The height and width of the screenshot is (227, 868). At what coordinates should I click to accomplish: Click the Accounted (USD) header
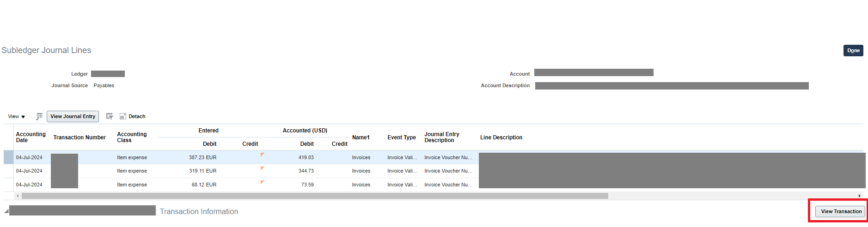(x=305, y=131)
